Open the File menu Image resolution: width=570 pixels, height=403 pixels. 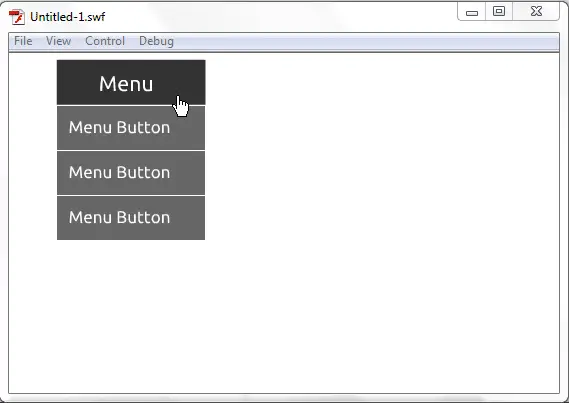23,41
